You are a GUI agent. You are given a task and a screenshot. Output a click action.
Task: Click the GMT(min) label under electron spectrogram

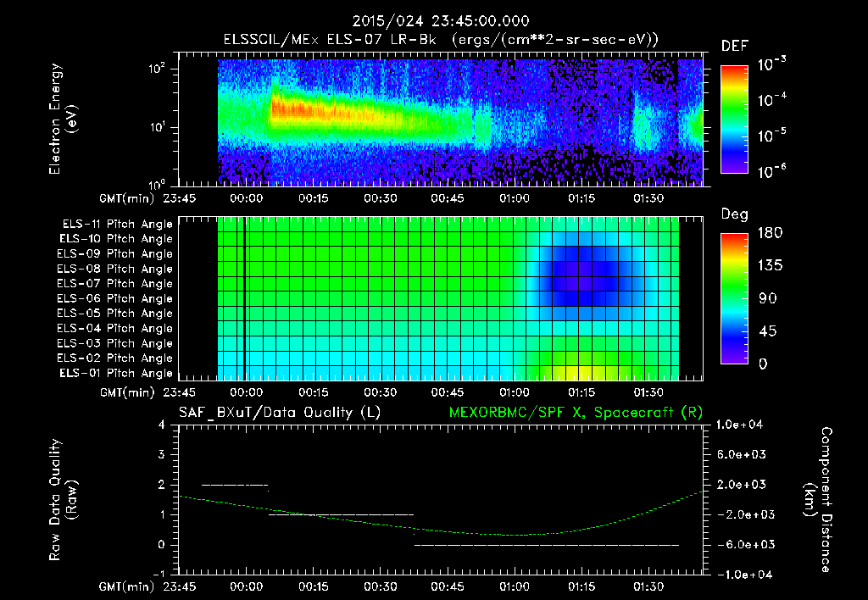(x=127, y=198)
